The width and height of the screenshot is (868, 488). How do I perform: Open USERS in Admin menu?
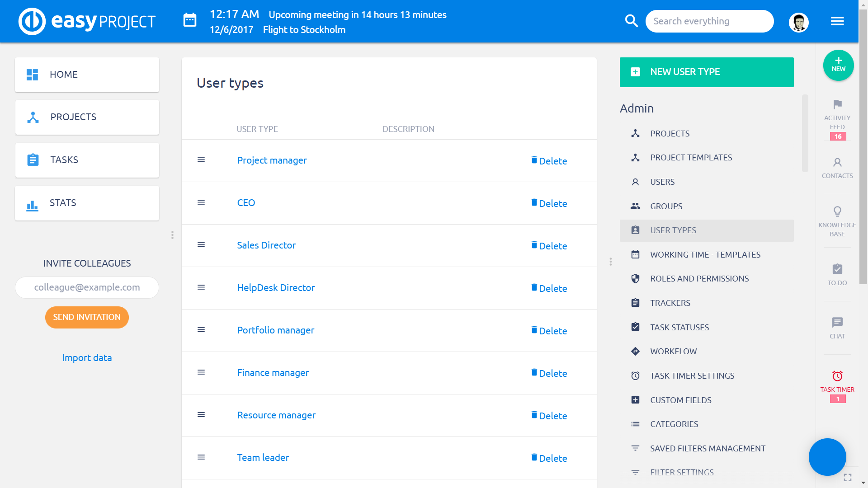[707, 182]
